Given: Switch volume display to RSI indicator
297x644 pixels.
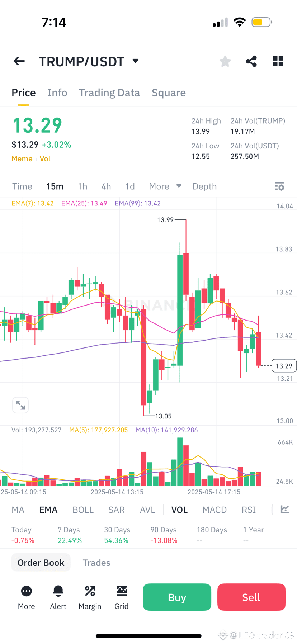Looking at the screenshot, I should [248, 510].
